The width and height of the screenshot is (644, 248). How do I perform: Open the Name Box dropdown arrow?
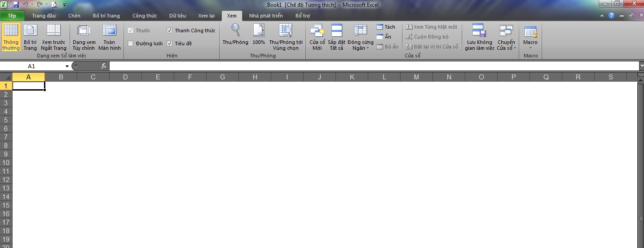coord(67,66)
